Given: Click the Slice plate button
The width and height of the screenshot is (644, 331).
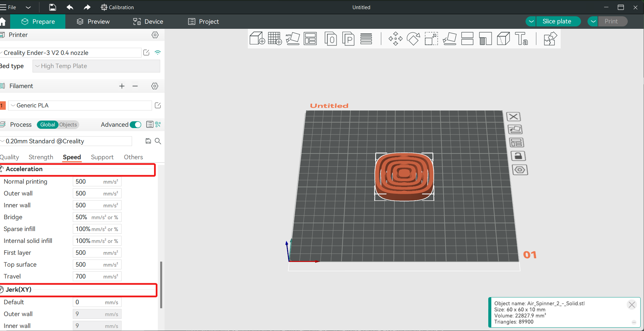Looking at the screenshot, I should click(x=557, y=21).
